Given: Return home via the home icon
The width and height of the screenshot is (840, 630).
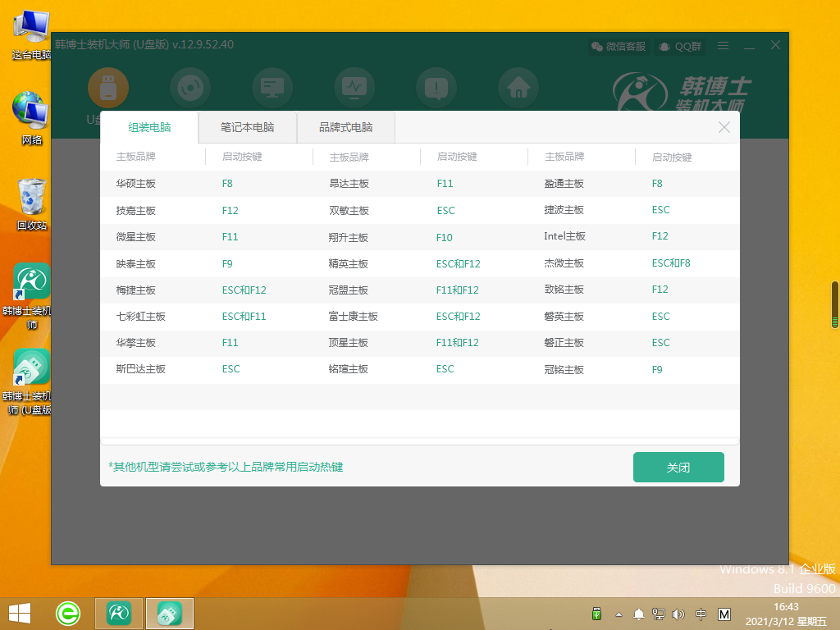Looking at the screenshot, I should tap(518, 88).
